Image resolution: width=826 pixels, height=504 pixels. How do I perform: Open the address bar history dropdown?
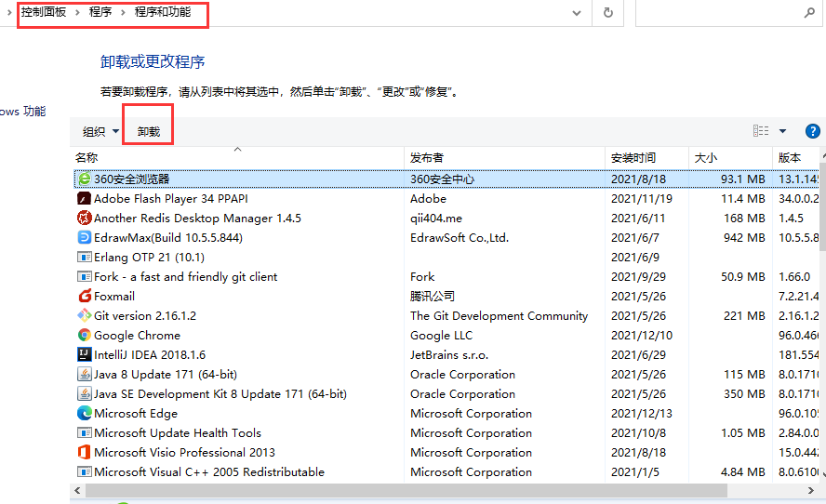(x=577, y=13)
